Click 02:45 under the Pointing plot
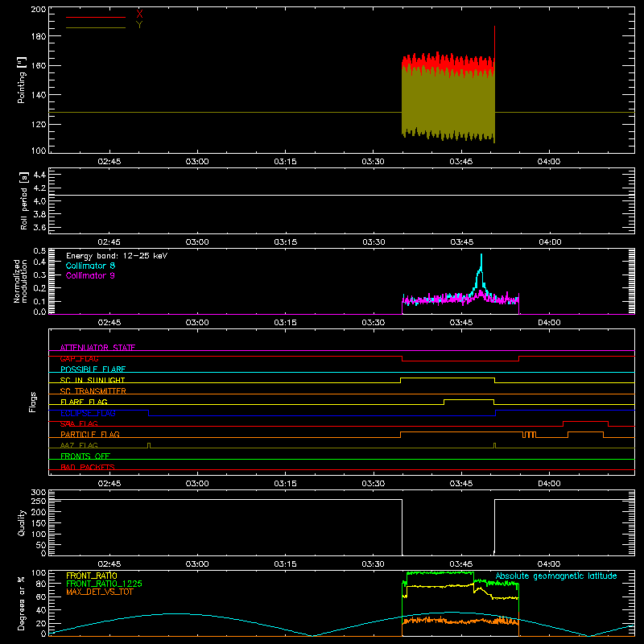Viewport: 644px width, 644px height. [x=109, y=162]
